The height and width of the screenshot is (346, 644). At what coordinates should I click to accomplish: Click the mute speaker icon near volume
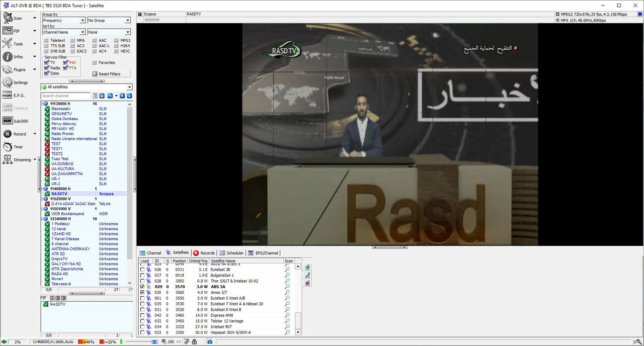164,342
